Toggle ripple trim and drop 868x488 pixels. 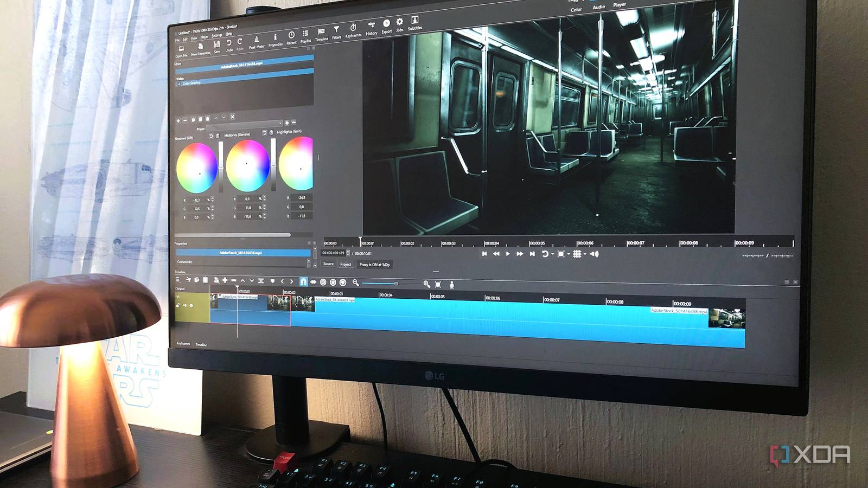coord(323,282)
